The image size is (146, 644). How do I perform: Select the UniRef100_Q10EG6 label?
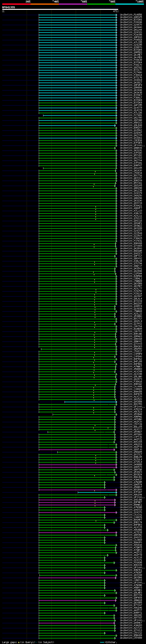click(131, 309)
